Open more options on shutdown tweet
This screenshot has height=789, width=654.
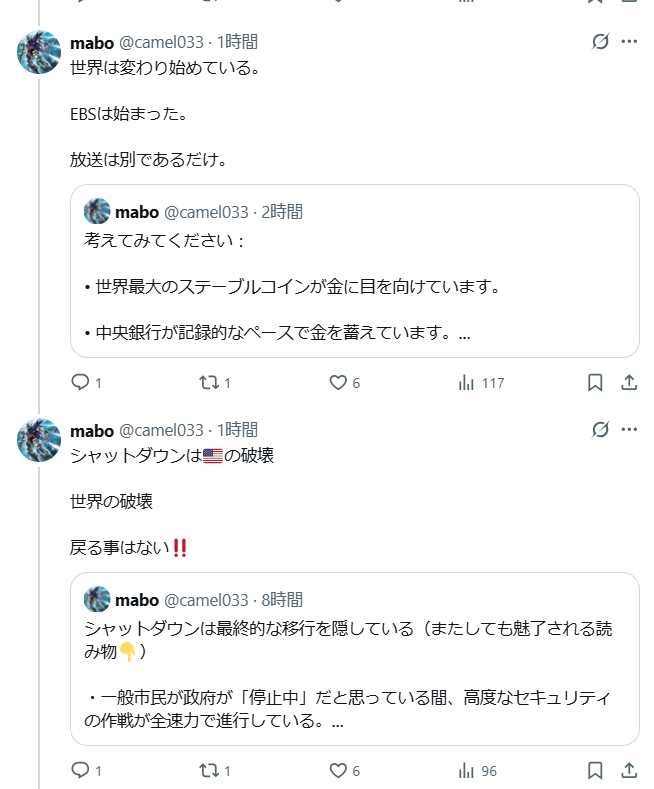(629, 430)
